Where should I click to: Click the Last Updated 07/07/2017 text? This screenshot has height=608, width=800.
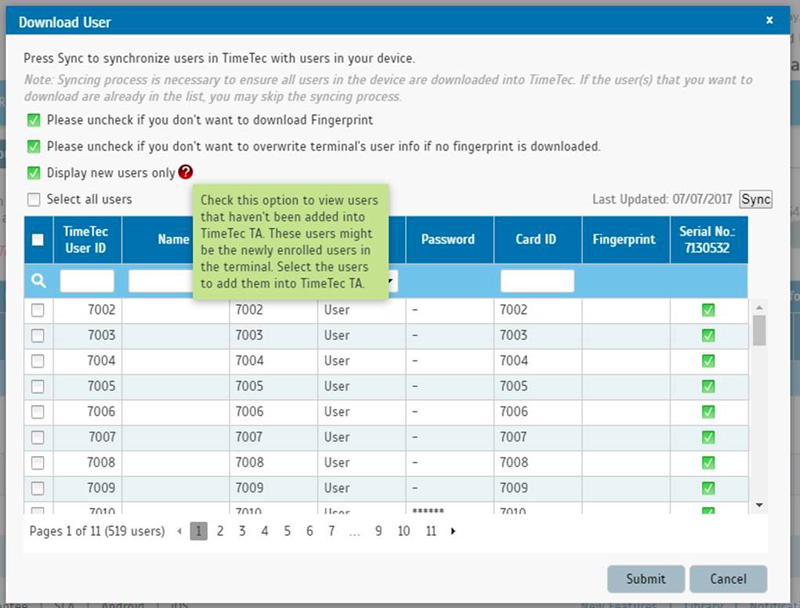pos(662,199)
